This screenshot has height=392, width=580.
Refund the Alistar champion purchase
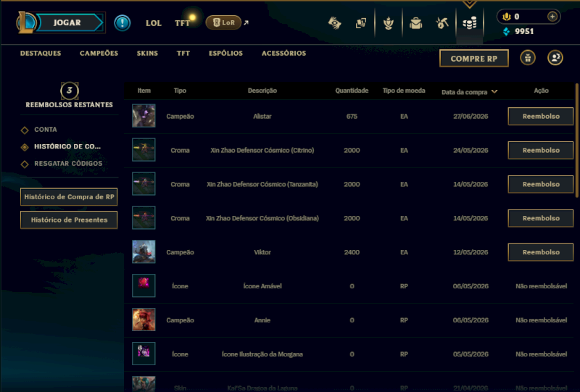pyautogui.click(x=541, y=116)
